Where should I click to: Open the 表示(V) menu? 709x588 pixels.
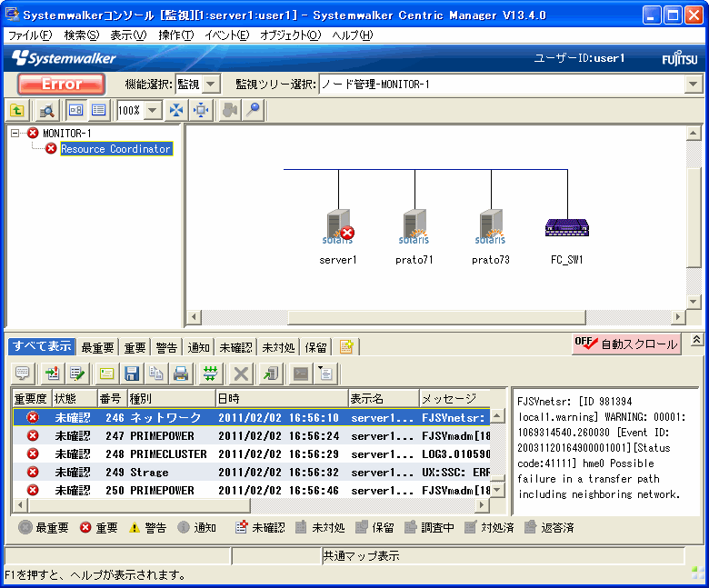click(x=128, y=35)
